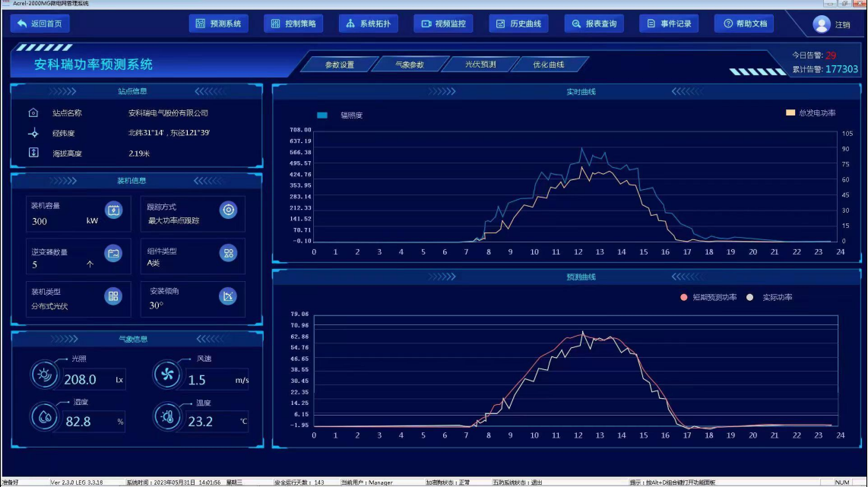
Task: Click the installation type grid icon
Action: (x=113, y=296)
